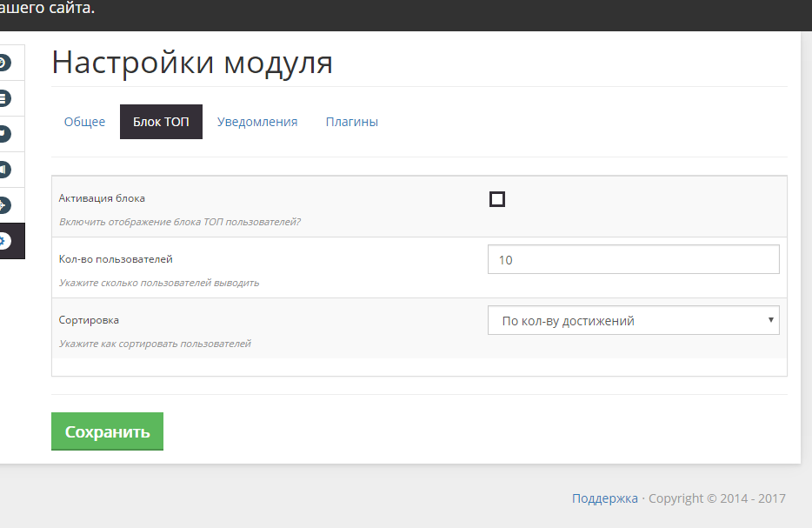The width and height of the screenshot is (812, 528).
Task: Enable the Активация блока checkbox
Action: pyautogui.click(x=497, y=199)
